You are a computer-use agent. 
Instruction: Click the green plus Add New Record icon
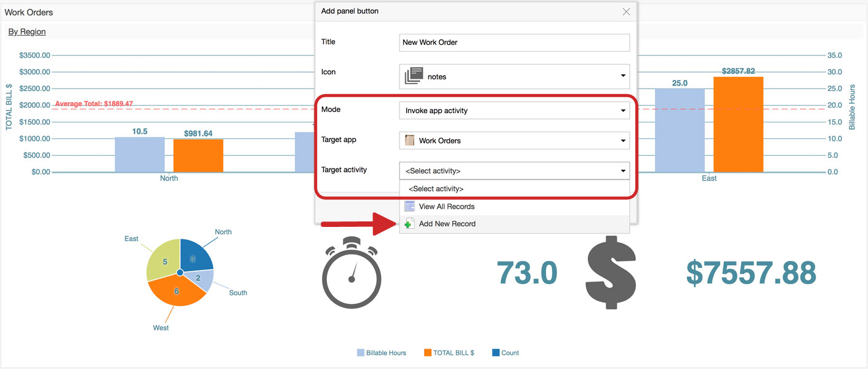tap(409, 224)
